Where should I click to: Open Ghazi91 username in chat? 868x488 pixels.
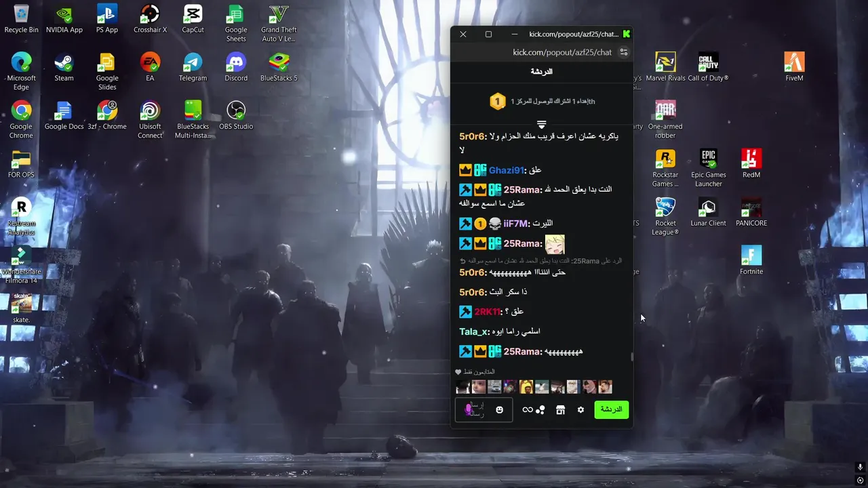pos(507,170)
